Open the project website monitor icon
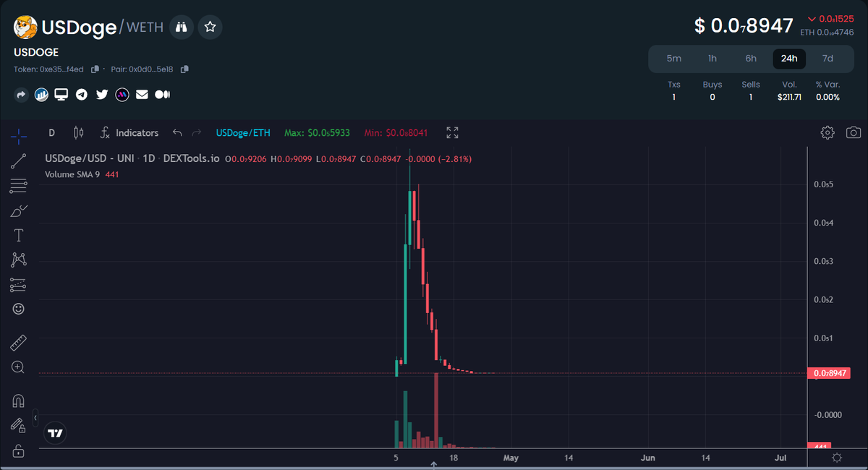The height and width of the screenshot is (470, 868). pyautogui.click(x=61, y=95)
